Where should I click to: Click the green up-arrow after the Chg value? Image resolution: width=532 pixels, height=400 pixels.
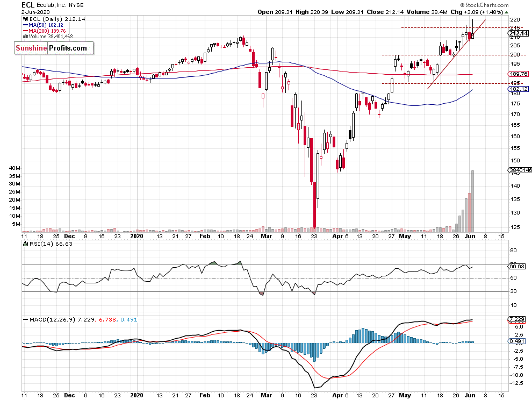[x=507, y=12]
